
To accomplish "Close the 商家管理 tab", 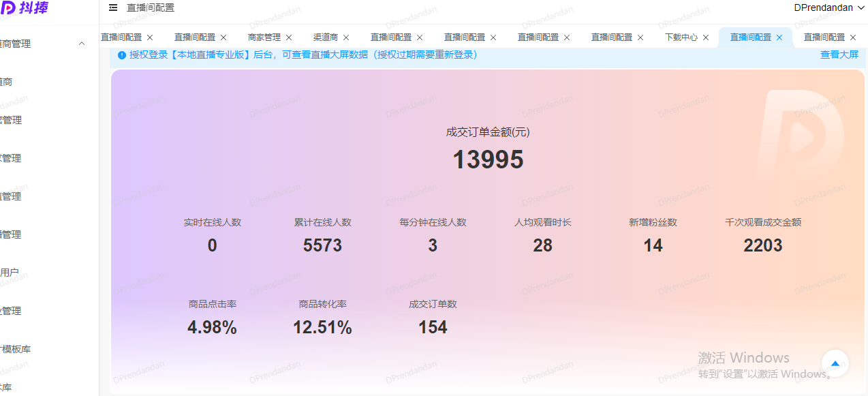I will pos(288,37).
